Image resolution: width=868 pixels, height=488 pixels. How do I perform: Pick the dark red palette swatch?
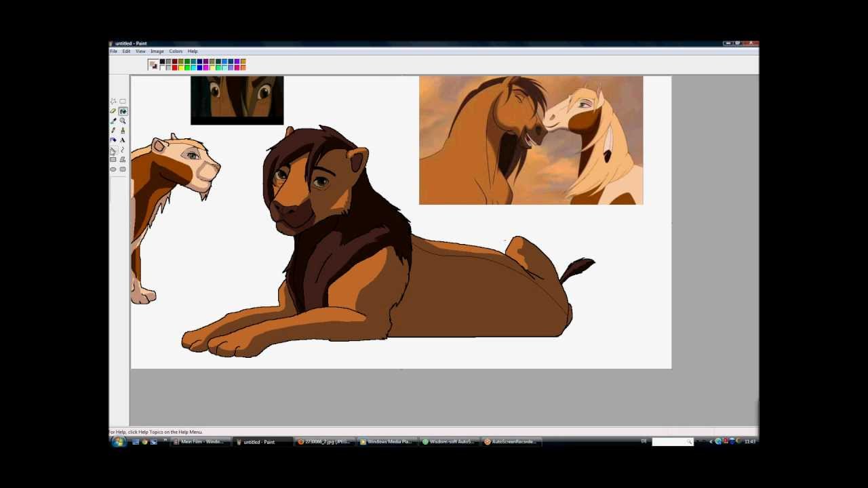tap(175, 62)
